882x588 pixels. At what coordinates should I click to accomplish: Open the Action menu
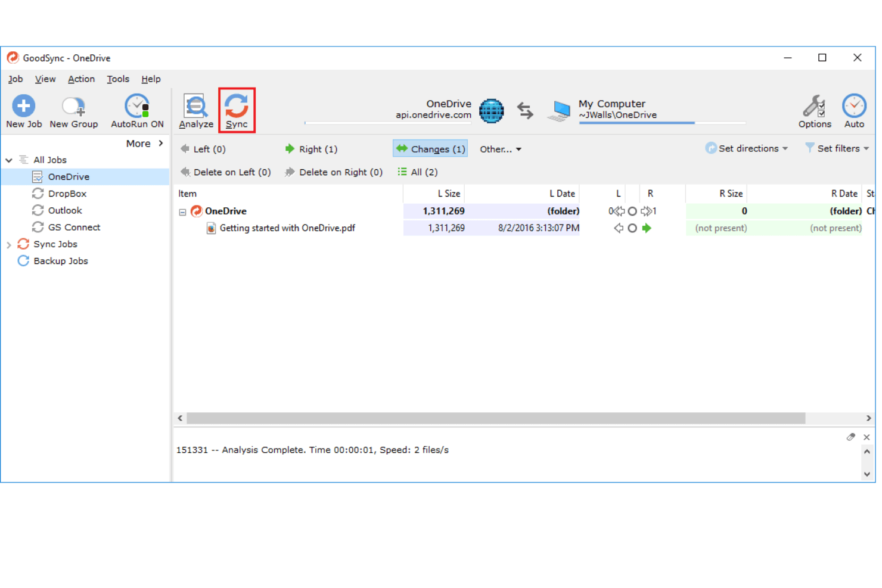(81, 79)
